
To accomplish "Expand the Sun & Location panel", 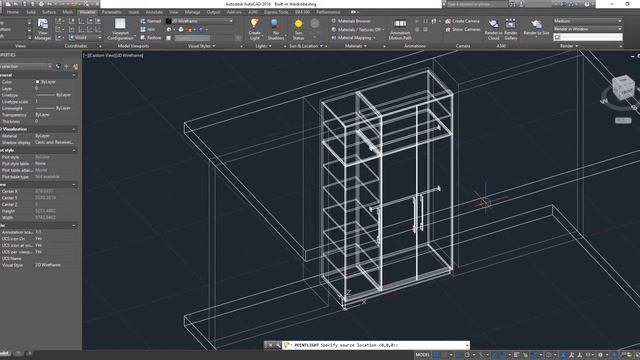I will tap(306, 46).
